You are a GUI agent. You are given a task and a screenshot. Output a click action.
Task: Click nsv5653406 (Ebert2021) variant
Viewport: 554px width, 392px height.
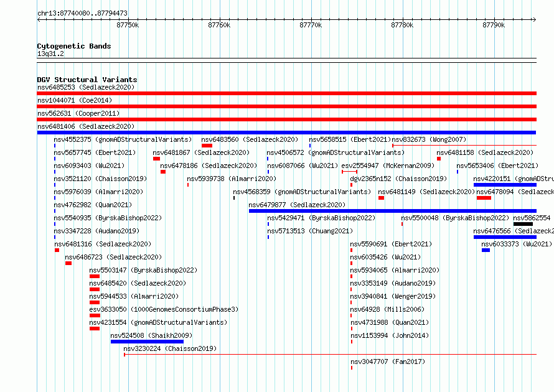coord(497,166)
